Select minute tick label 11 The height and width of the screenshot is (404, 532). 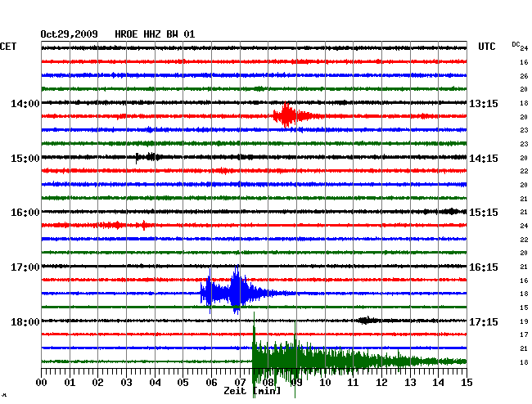(353, 383)
